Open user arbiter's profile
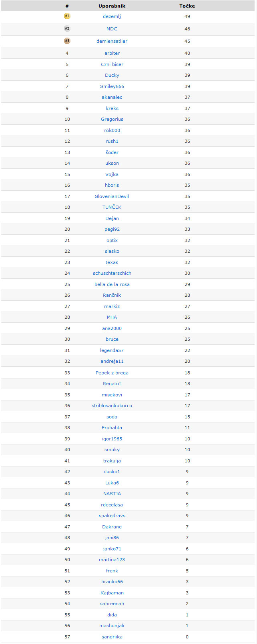Image resolution: width=257 pixels, height=644 pixels. [x=112, y=53]
